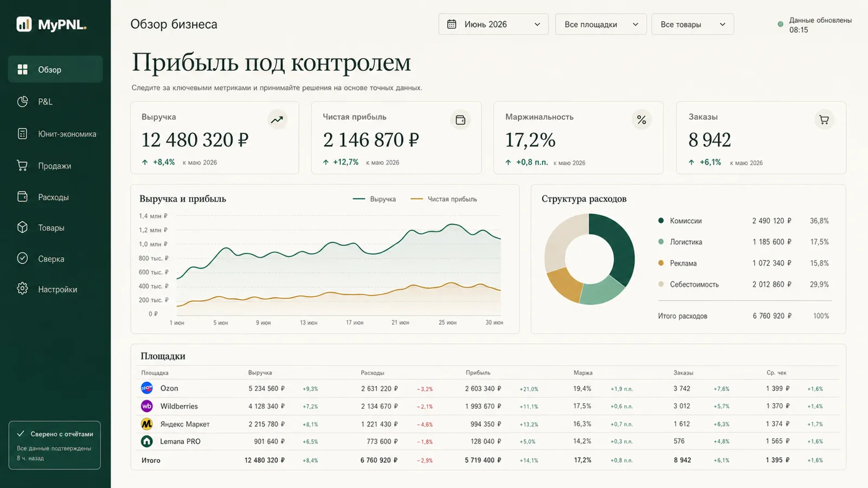The image size is (868, 488).
Task: Click the Расходы wallet icon in sidebar
Action: point(22,197)
